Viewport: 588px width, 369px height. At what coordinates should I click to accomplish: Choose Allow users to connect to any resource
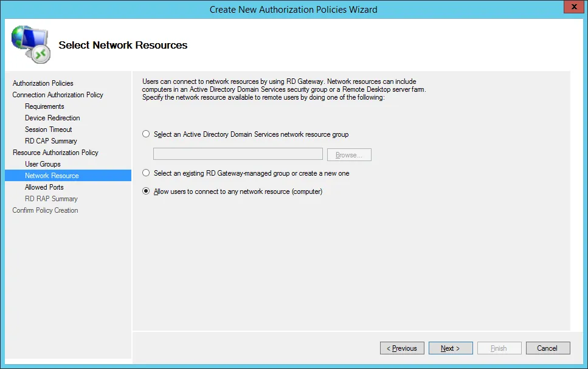click(x=146, y=191)
